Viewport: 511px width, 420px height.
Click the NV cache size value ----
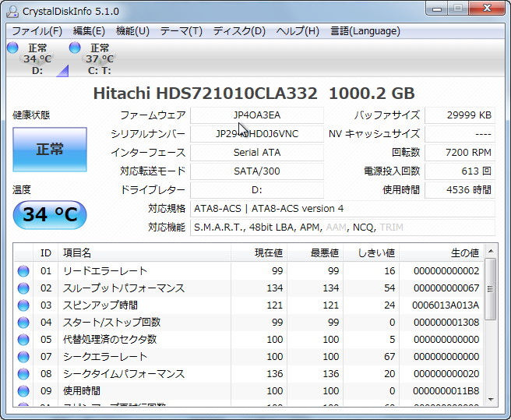460,134
